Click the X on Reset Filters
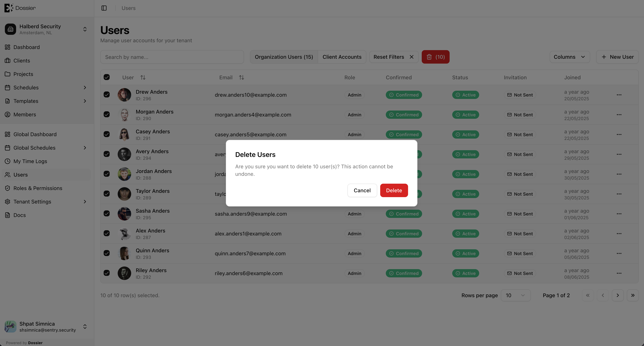Viewport: 644px width, 346px height. pos(411,57)
